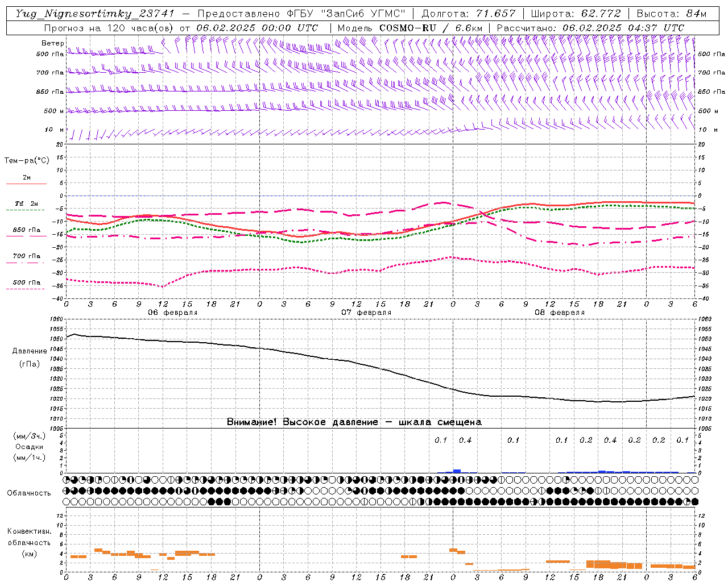728x582 pixels.
Task: Click the 500 гПа temperature legend dotted line
Action: (26, 289)
